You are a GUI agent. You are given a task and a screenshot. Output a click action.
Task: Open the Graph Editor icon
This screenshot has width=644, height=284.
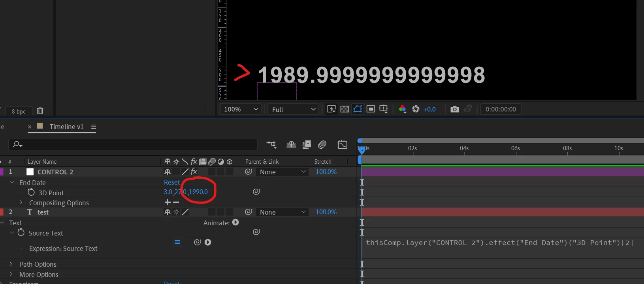click(x=343, y=145)
